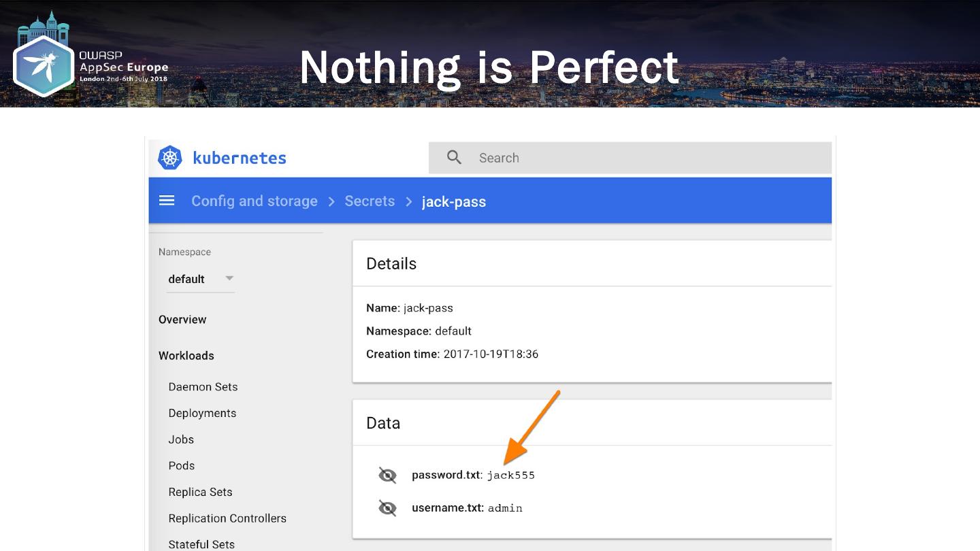The height and width of the screenshot is (551, 980).
Task: Open the Deployments page
Action: [202, 414]
